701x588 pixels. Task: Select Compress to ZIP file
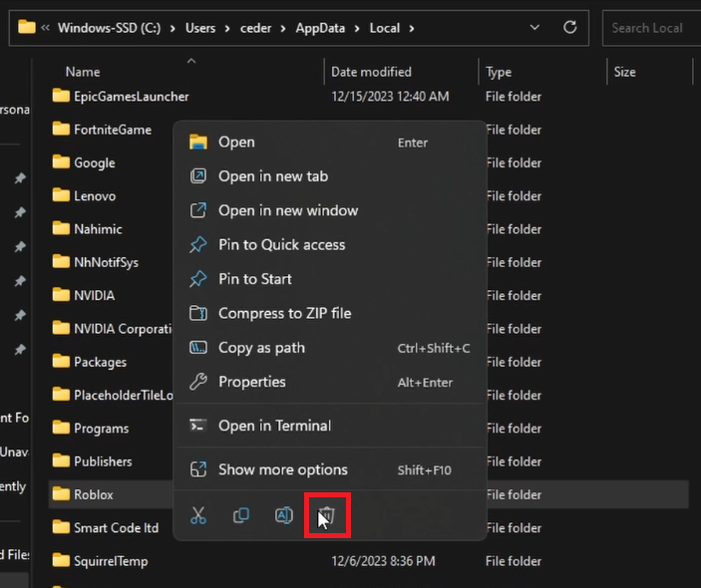[284, 313]
